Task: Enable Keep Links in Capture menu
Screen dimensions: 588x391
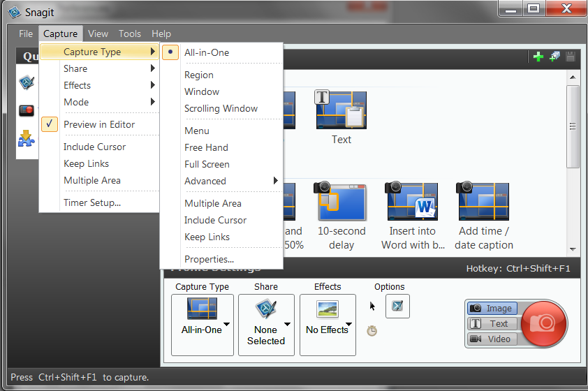Action: coord(99,164)
